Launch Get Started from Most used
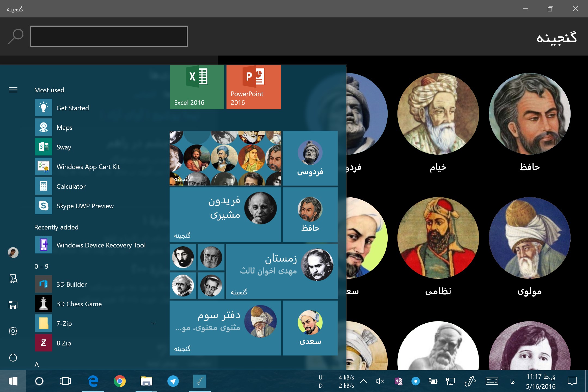 tap(72, 108)
